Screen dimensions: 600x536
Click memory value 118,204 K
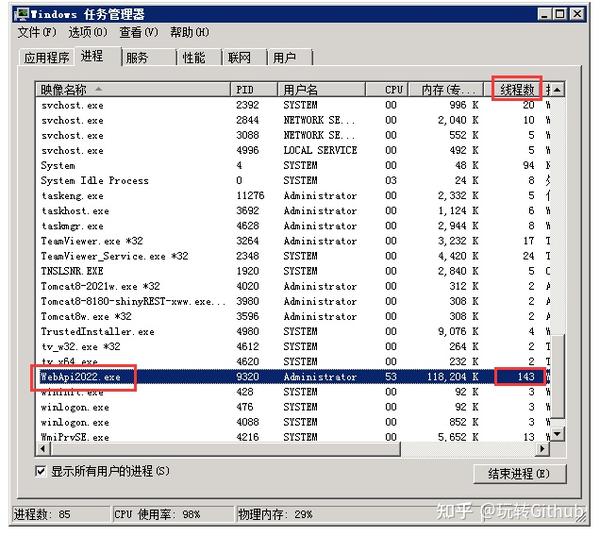[x=452, y=376]
